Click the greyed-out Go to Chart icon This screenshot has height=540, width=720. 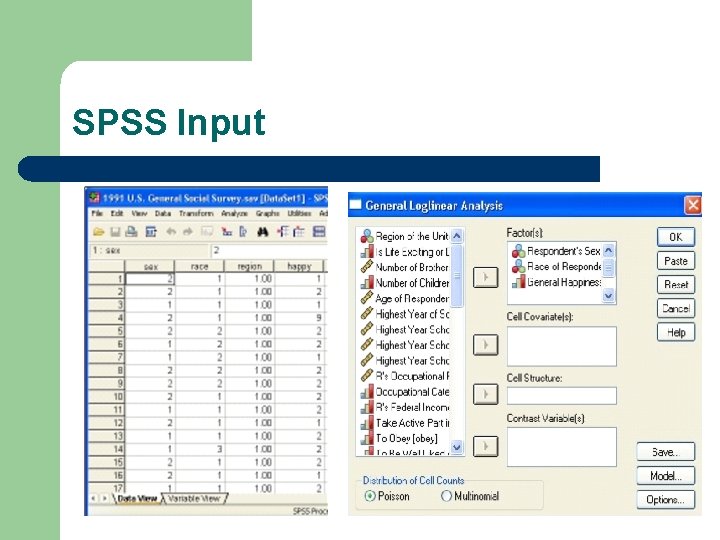[x=207, y=232]
